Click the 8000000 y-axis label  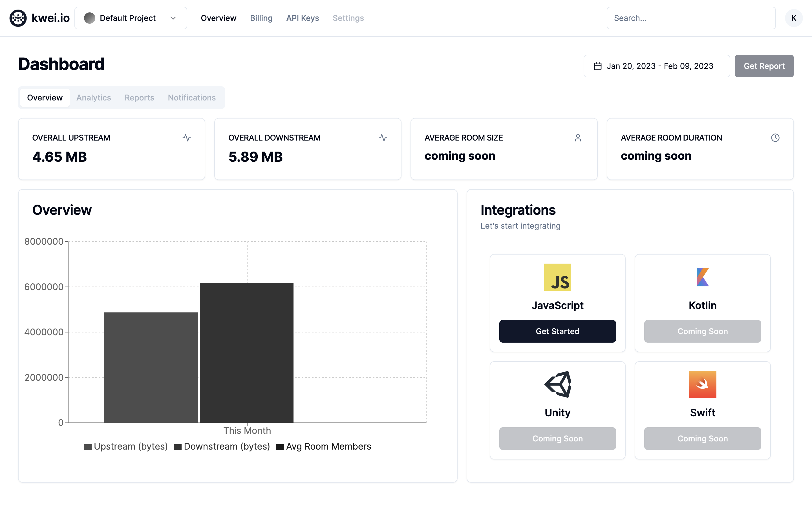(x=44, y=242)
